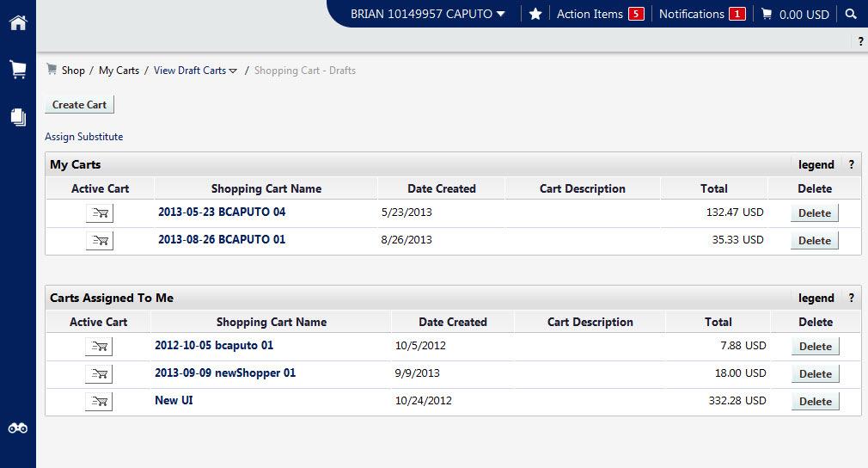868x468 pixels.
Task: Click the Assign Substitute link
Action: [84, 137]
